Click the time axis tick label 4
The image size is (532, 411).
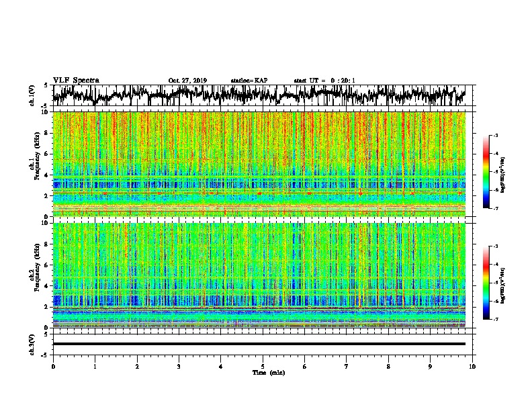pos(221,367)
